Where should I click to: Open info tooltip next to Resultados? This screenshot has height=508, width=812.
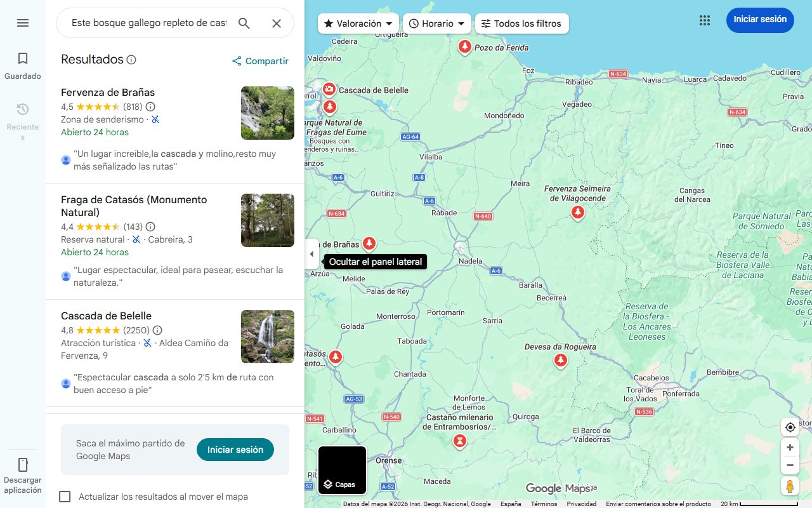131,59
